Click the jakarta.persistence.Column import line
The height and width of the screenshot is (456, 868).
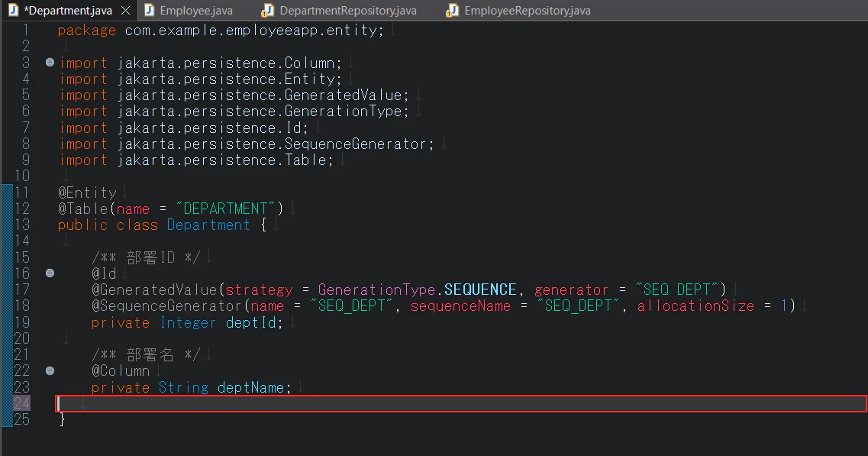coord(200,63)
